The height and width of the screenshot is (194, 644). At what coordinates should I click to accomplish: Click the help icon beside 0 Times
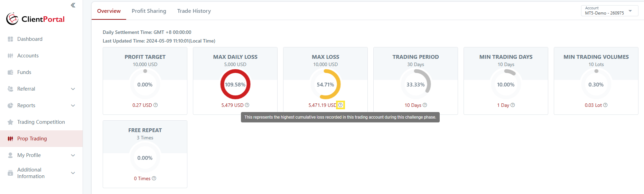154,178
